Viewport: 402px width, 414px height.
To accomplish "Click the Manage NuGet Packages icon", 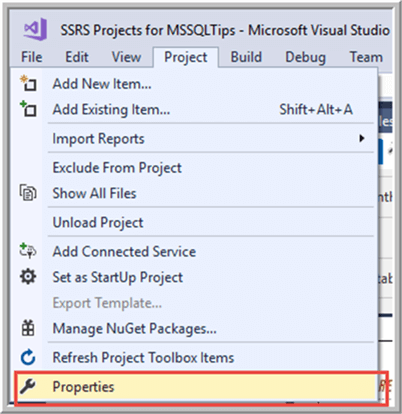I will coord(28,328).
